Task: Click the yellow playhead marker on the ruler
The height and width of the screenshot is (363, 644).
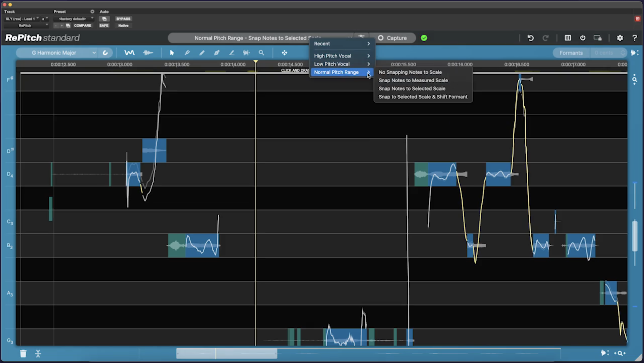Action: (x=256, y=62)
